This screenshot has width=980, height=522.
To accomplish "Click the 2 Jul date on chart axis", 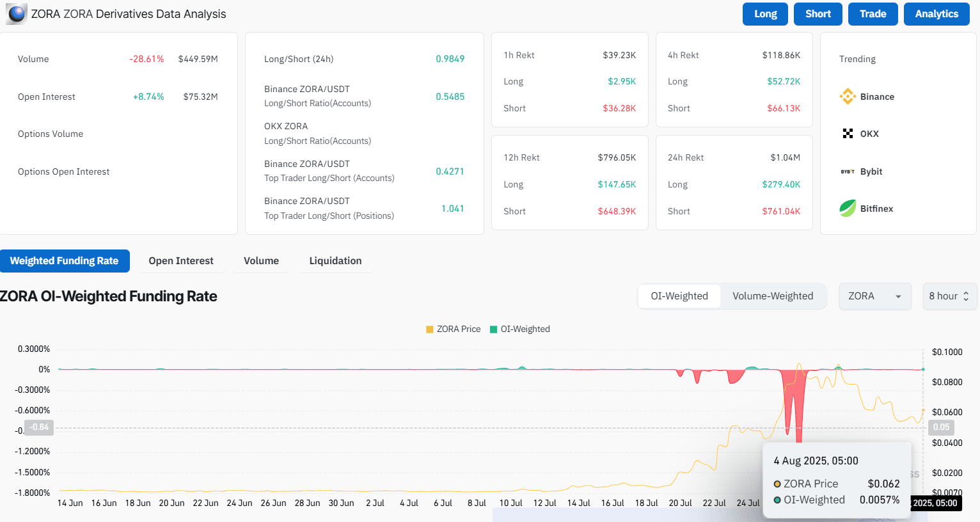I will tap(375, 503).
